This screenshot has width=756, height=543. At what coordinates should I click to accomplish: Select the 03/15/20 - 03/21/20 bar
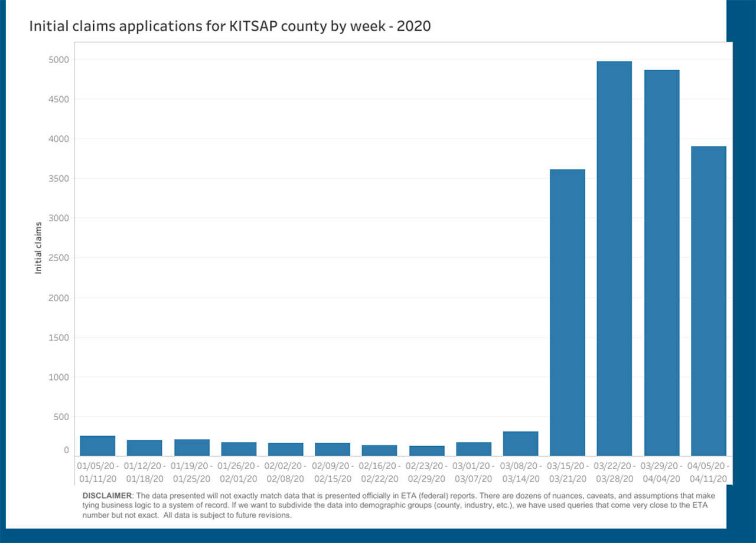567,313
